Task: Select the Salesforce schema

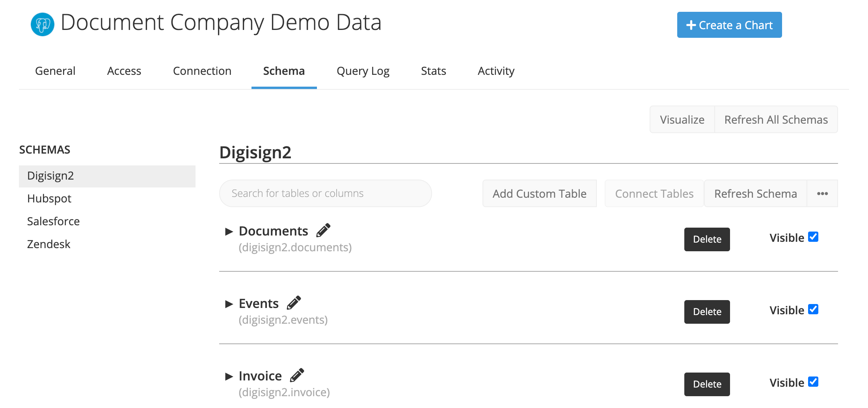Action: tap(53, 221)
